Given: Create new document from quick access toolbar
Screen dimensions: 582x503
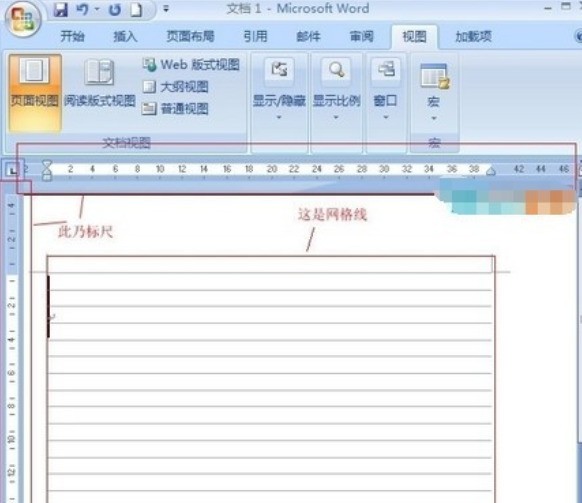Looking at the screenshot, I should pyautogui.click(x=136, y=10).
